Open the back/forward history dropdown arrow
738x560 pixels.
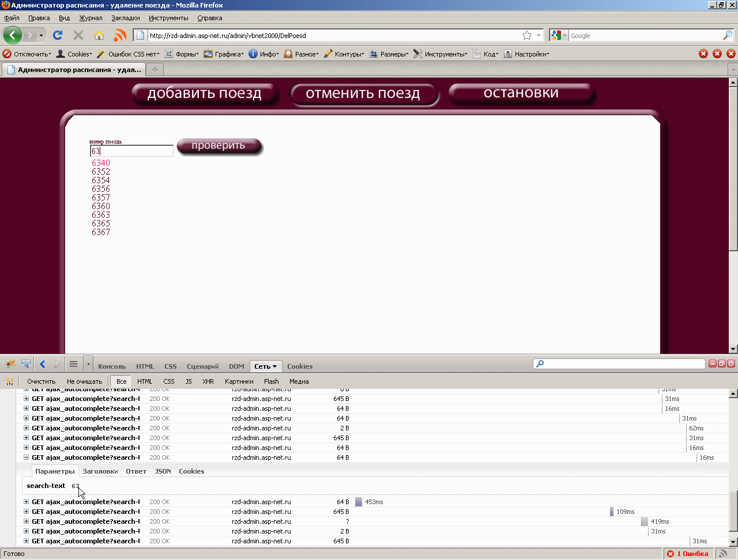(41, 35)
